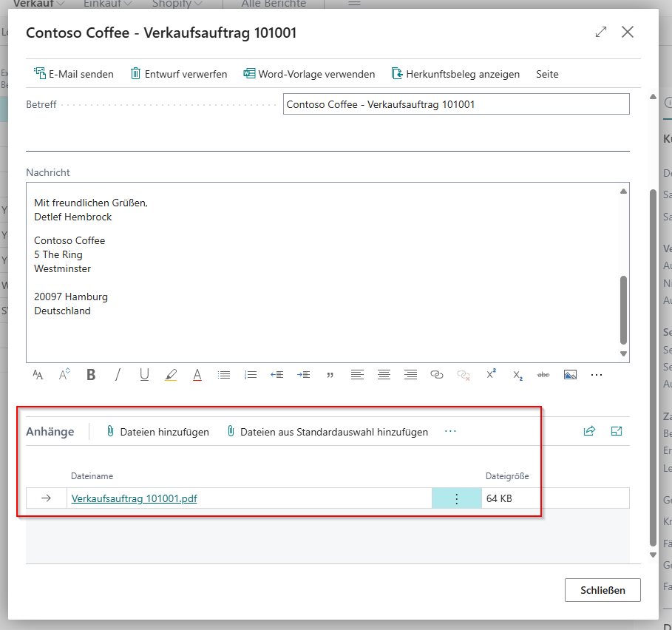Increase the text indent
The image size is (672, 630).
[x=303, y=375]
